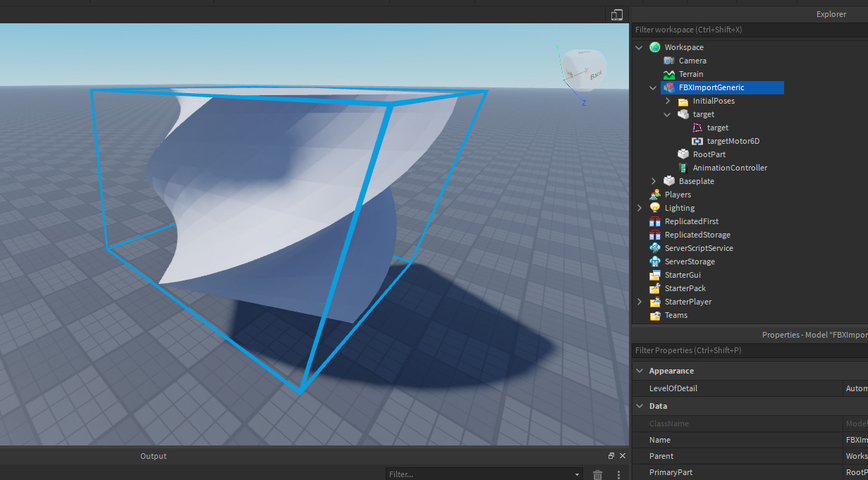Select RootPart in the Explorer tree

(x=709, y=154)
